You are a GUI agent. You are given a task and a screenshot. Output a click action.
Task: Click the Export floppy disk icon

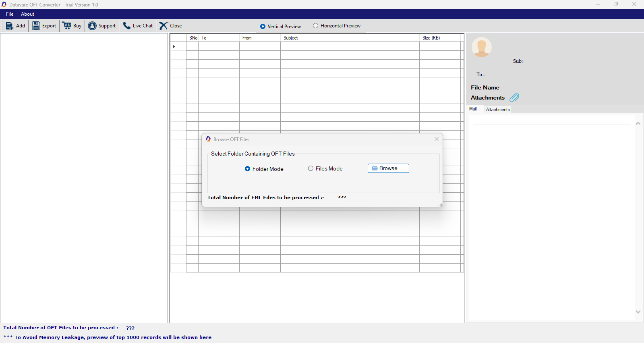coord(36,26)
